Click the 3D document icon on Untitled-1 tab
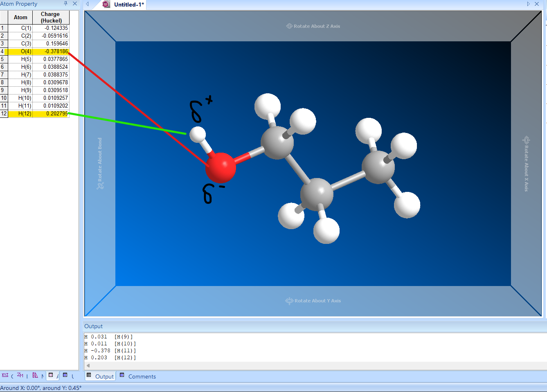The width and height of the screenshot is (547, 392). click(106, 5)
